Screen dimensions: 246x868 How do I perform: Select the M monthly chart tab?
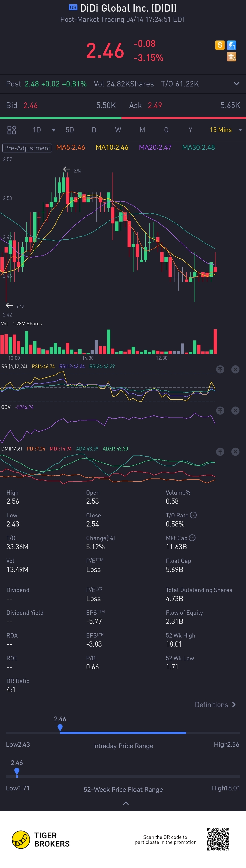pos(142,130)
